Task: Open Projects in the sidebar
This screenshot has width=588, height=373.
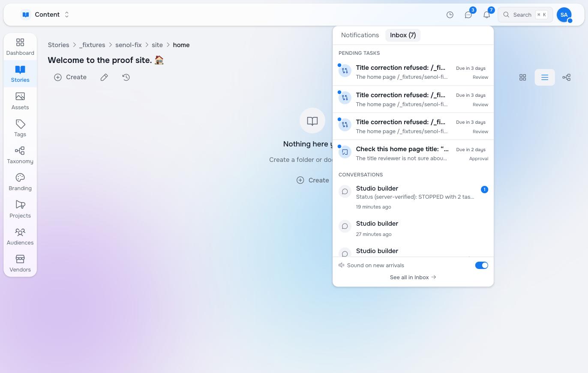Action: [x=20, y=210]
